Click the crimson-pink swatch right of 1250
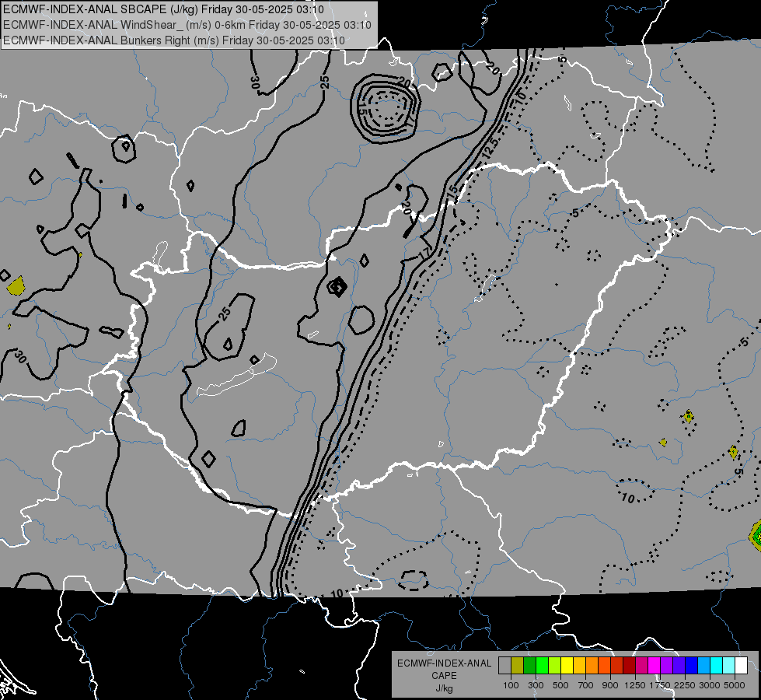 pyautogui.click(x=641, y=666)
